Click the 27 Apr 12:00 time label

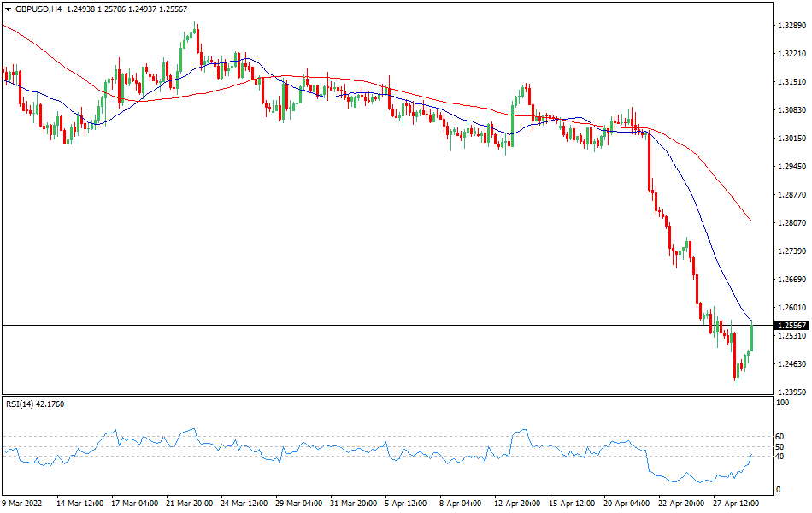[738, 504]
